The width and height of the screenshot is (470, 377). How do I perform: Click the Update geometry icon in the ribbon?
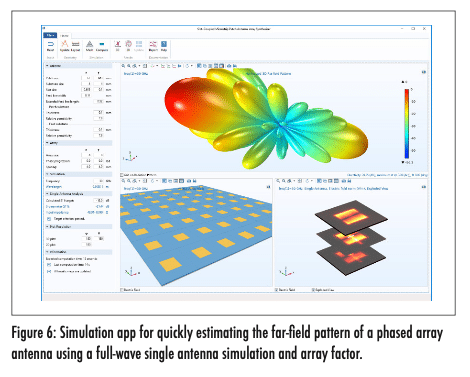click(x=64, y=46)
